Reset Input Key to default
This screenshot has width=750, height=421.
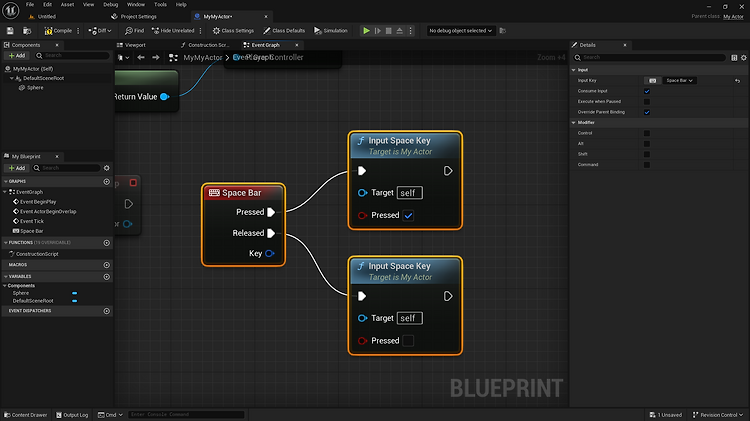click(x=737, y=81)
